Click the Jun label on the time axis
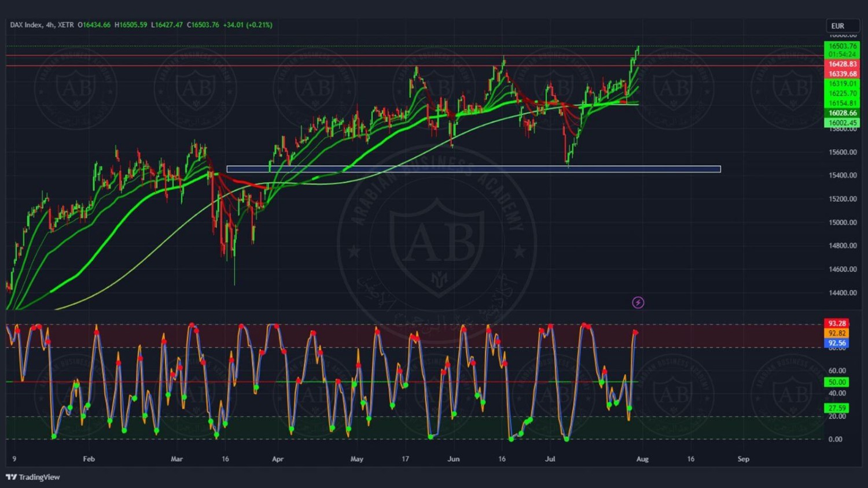 tap(454, 459)
